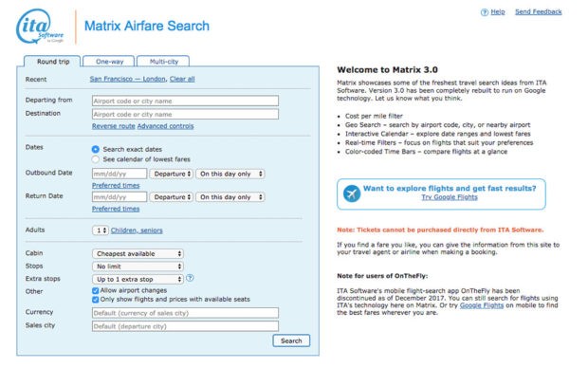The image size is (588, 368).
Task: Click the Matrix Airfare Search title
Action: (x=147, y=26)
